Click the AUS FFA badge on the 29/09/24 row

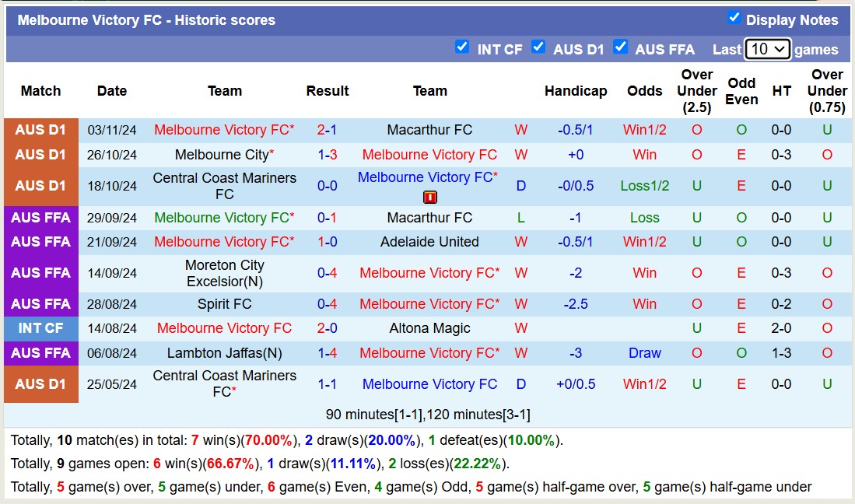point(40,218)
